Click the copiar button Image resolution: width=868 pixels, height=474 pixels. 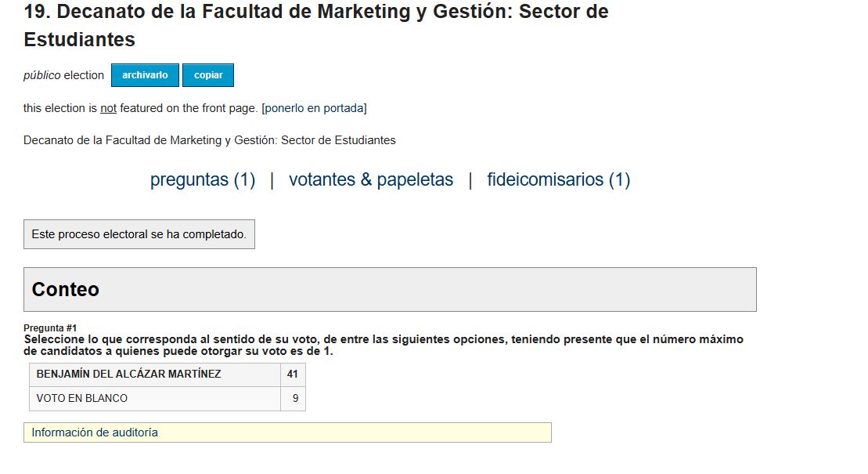pos(208,75)
